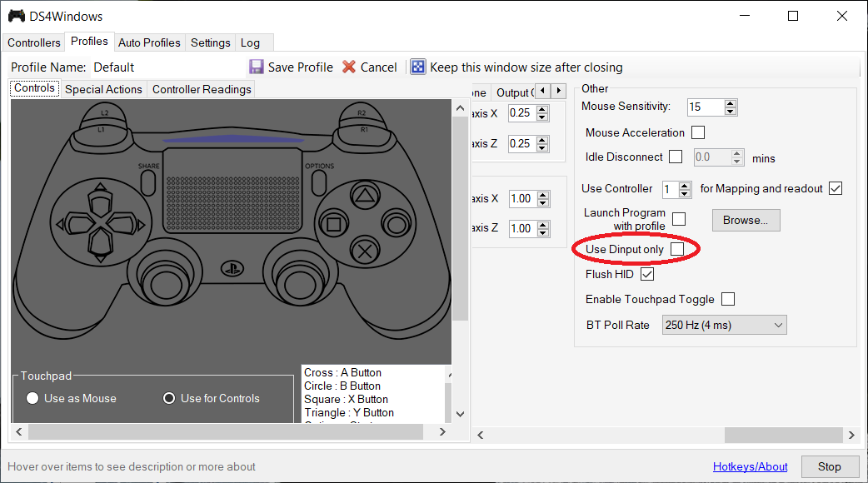
Task: Click the Save Profile floppy disk icon
Action: pyautogui.click(x=257, y=67)
